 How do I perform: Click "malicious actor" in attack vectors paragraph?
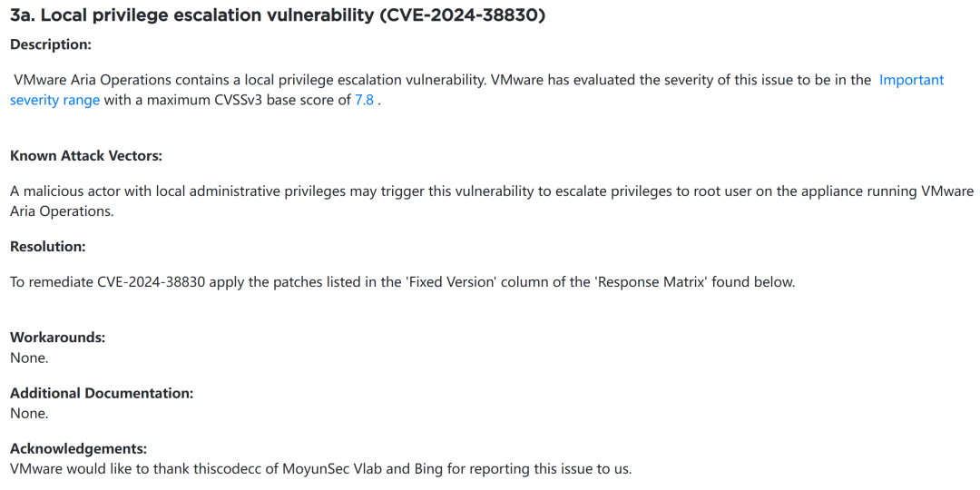pos(73,191)
